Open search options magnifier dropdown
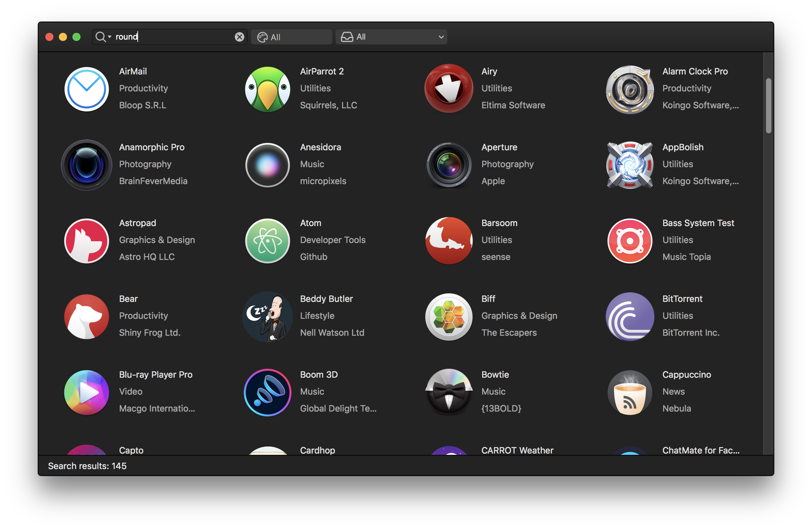Viewport: 812px width, 530px height. 104,37
